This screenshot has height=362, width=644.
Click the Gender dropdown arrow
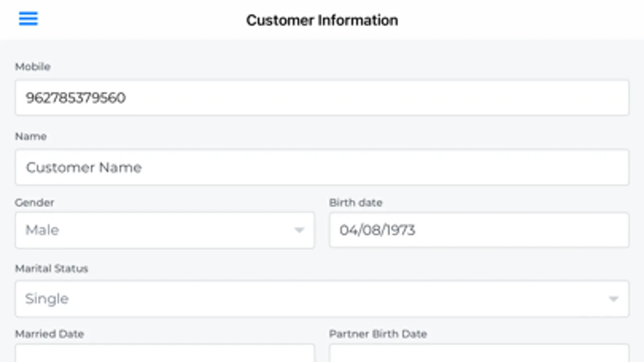coord(299,230)
